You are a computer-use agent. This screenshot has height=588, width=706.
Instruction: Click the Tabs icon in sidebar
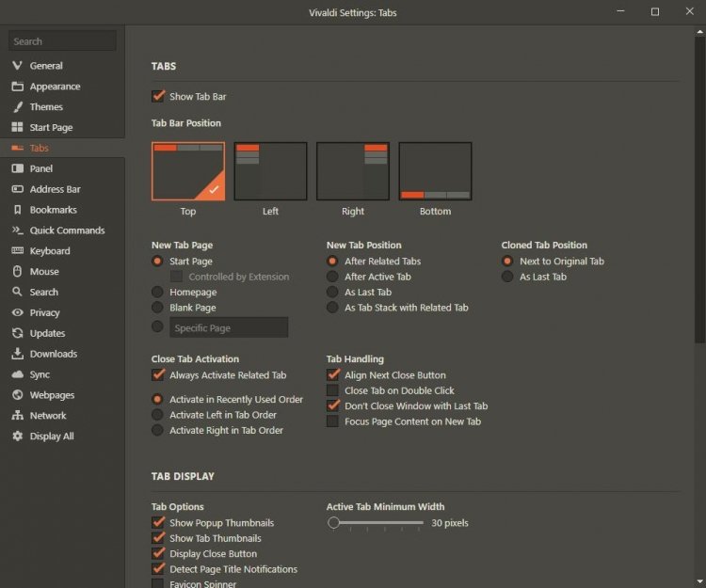pyautogui.click(x=17, y=148)
